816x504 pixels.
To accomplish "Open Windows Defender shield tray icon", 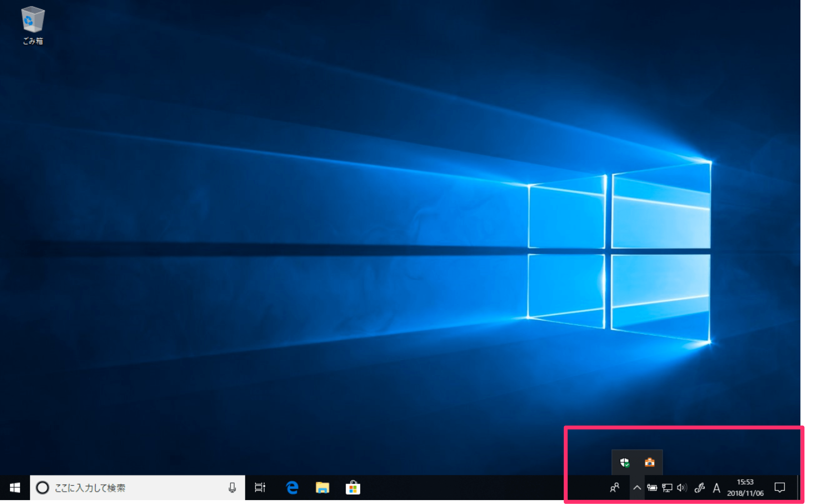I will click(624, 463).
